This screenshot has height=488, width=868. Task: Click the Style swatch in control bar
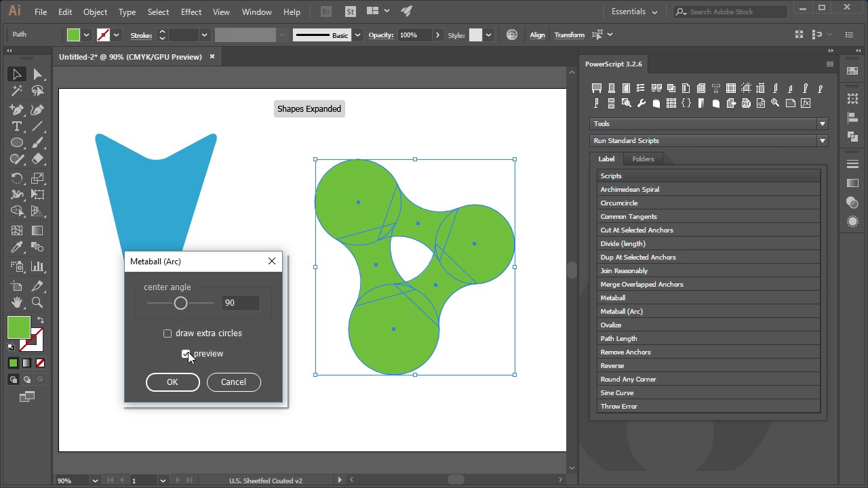point(475,35)
